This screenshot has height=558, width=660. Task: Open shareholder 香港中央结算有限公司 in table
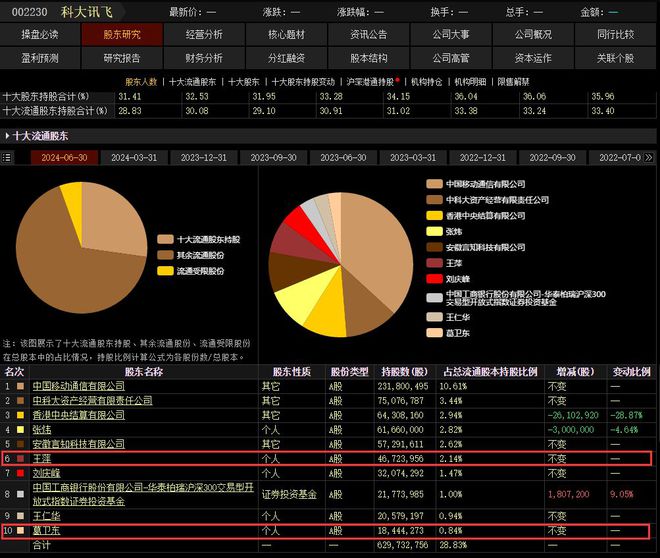click(79, 415)
